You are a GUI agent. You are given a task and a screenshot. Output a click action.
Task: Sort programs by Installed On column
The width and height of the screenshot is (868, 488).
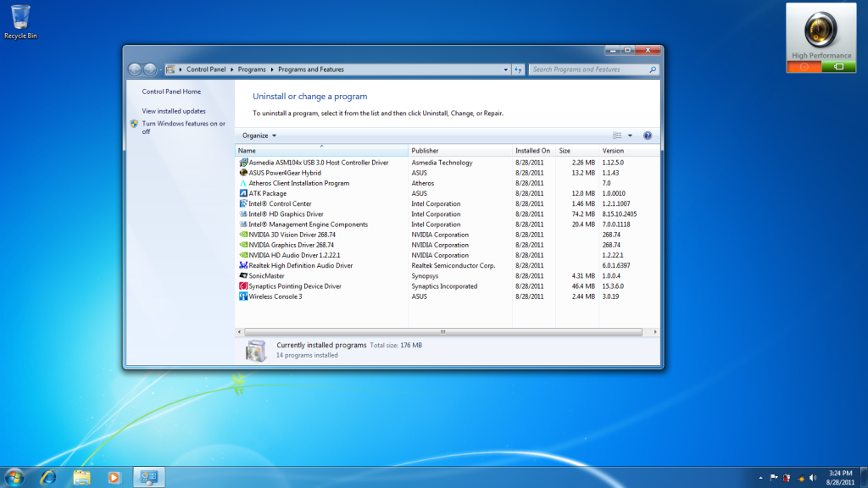532,150
